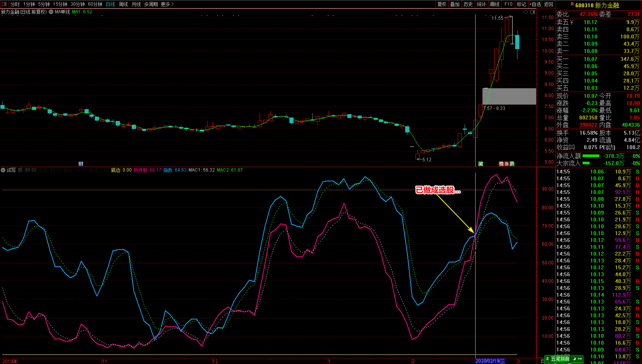Click the 五笔拼音 input method indicator
642x364 pixels.
(560, 359)
